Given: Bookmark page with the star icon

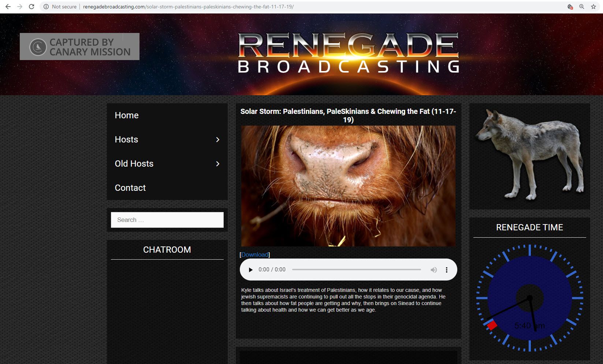Looking at the screenshot, I should pyautogui.click(x=593, y=7).
